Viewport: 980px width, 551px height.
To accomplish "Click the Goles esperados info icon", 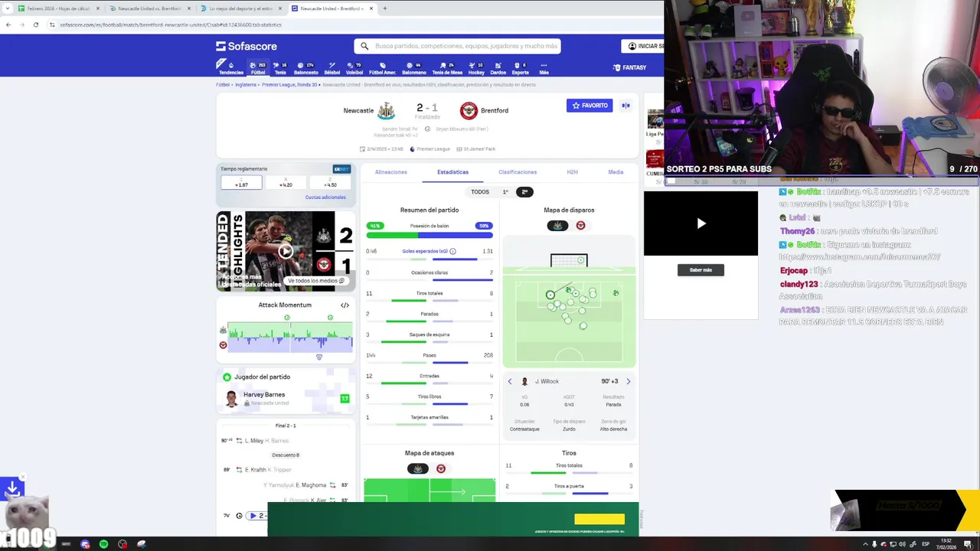I will pos(452,251).
